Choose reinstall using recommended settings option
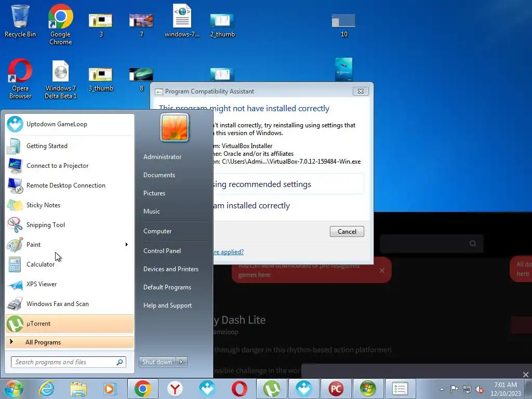532x399 pixels. click(x=288, y=184)
